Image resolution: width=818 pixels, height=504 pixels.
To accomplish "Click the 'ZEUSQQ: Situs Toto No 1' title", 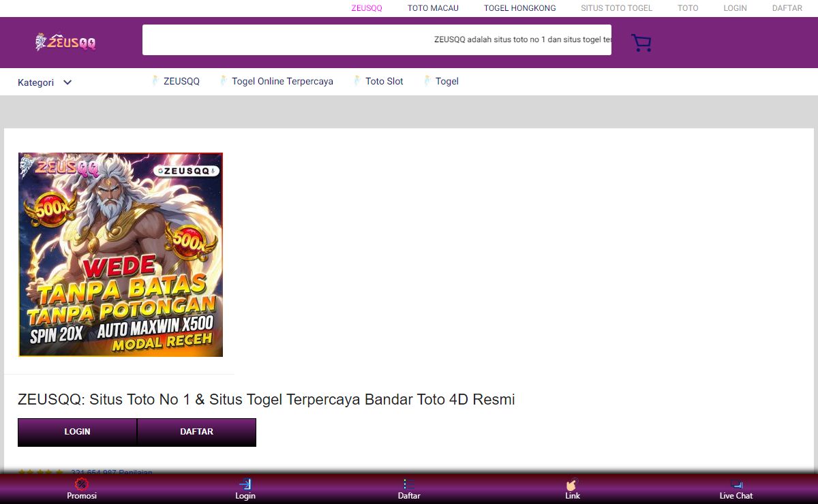I will point(267,400).
